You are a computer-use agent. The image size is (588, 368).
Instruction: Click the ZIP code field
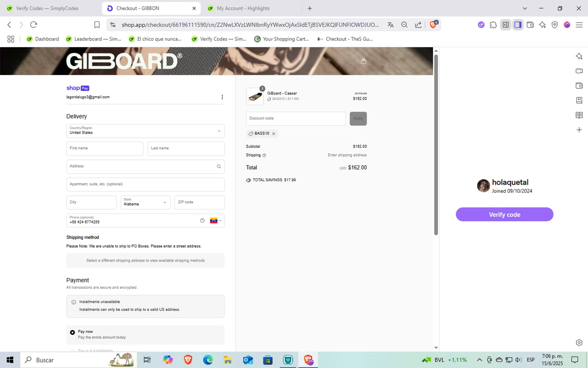(x=200, y=202)
